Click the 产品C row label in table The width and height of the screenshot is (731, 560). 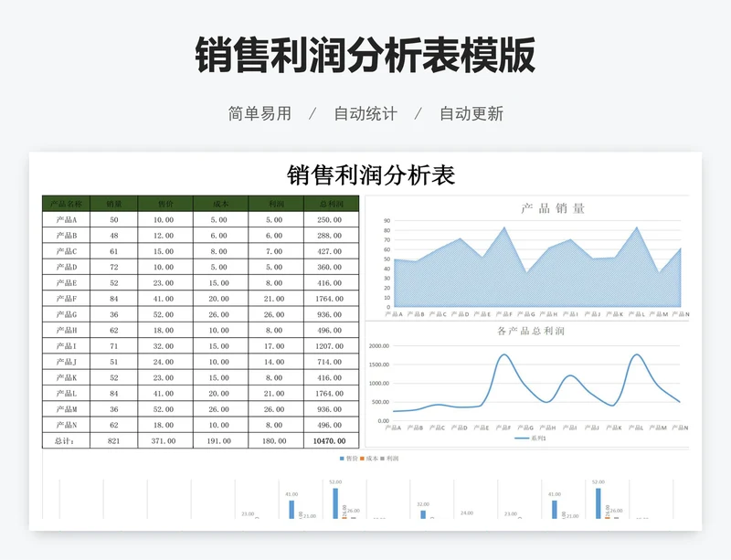point(66,251)
